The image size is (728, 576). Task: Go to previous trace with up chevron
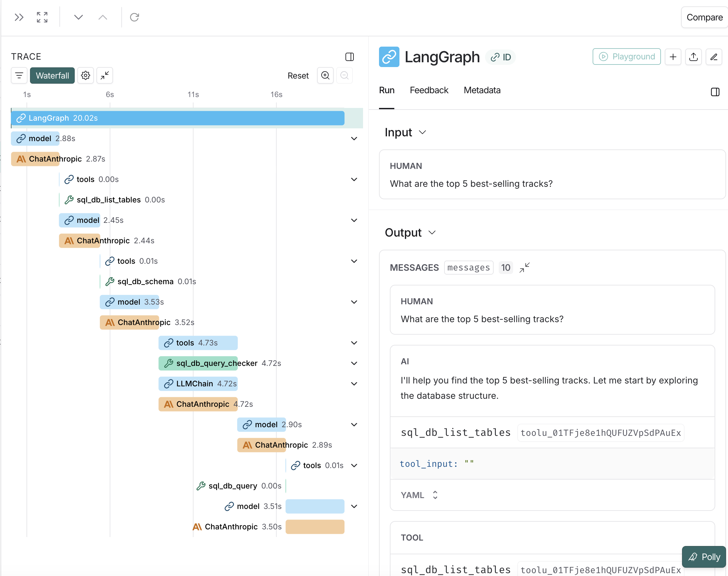(x=103, y=17)
